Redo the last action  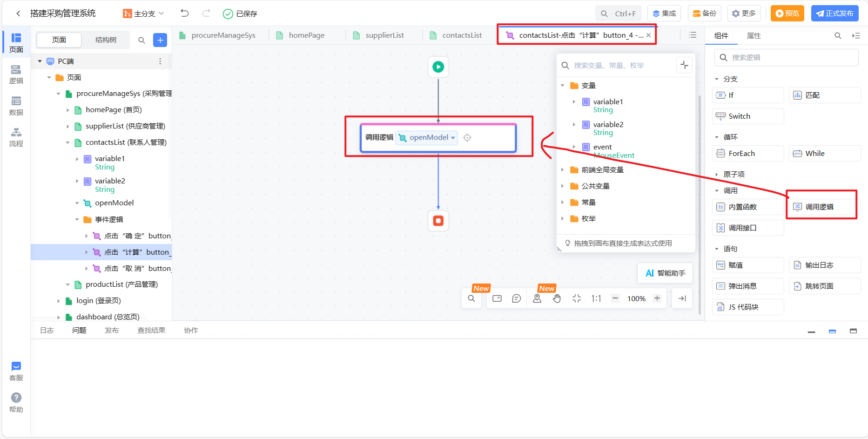pos(206,13)
